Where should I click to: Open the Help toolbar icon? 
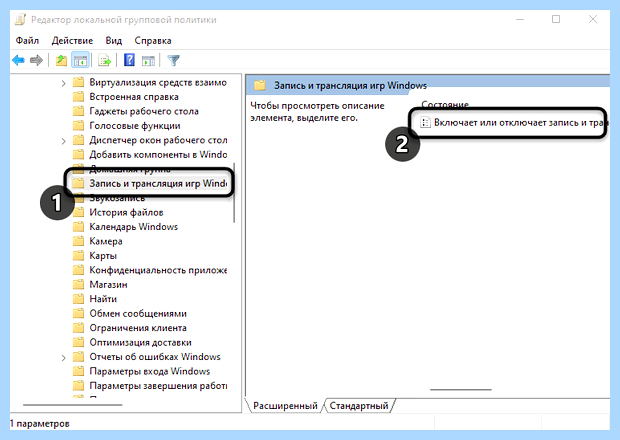pos(129,60)
